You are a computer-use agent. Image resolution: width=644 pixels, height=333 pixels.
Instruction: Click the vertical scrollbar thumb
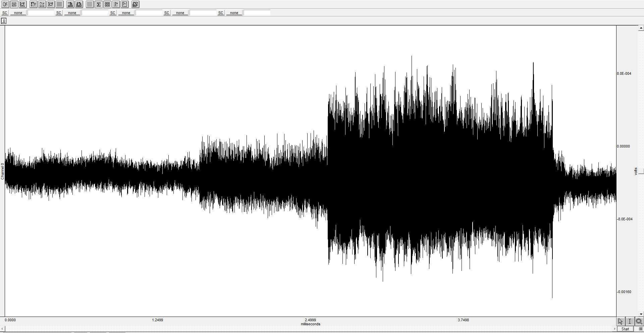tap(641, 172)
